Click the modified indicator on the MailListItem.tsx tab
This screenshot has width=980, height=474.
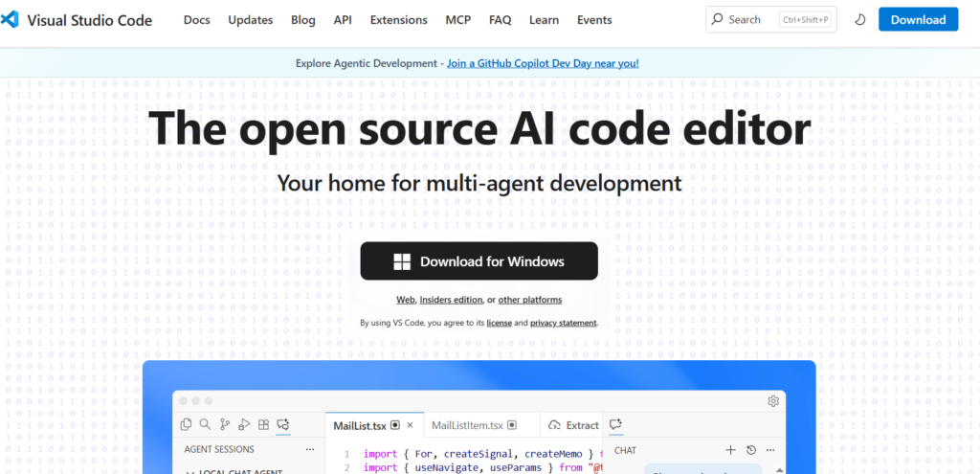coord(512,425)
